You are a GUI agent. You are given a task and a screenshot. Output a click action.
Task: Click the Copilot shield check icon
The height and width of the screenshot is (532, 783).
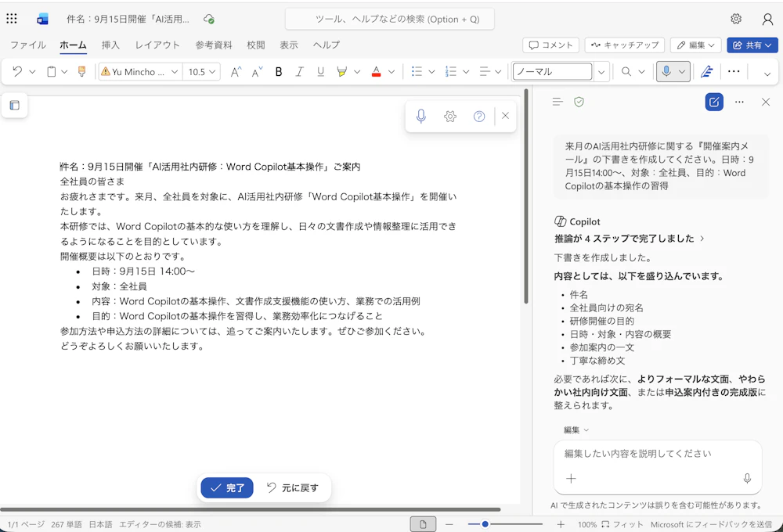[579, 102]
